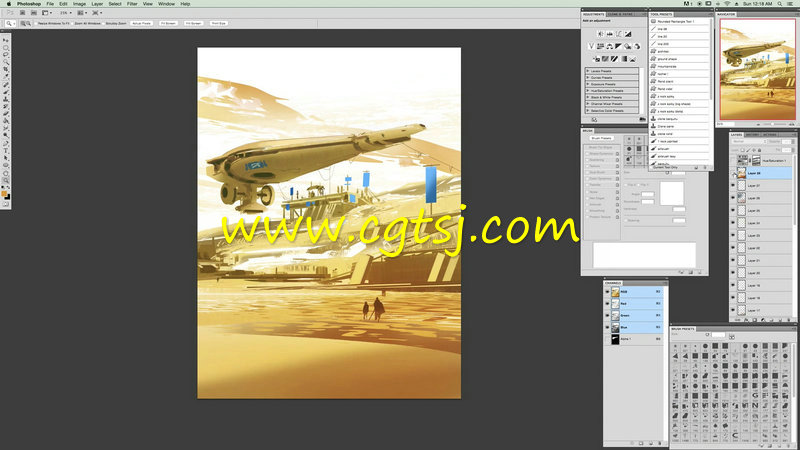Add an Invert adjustment

596,59
